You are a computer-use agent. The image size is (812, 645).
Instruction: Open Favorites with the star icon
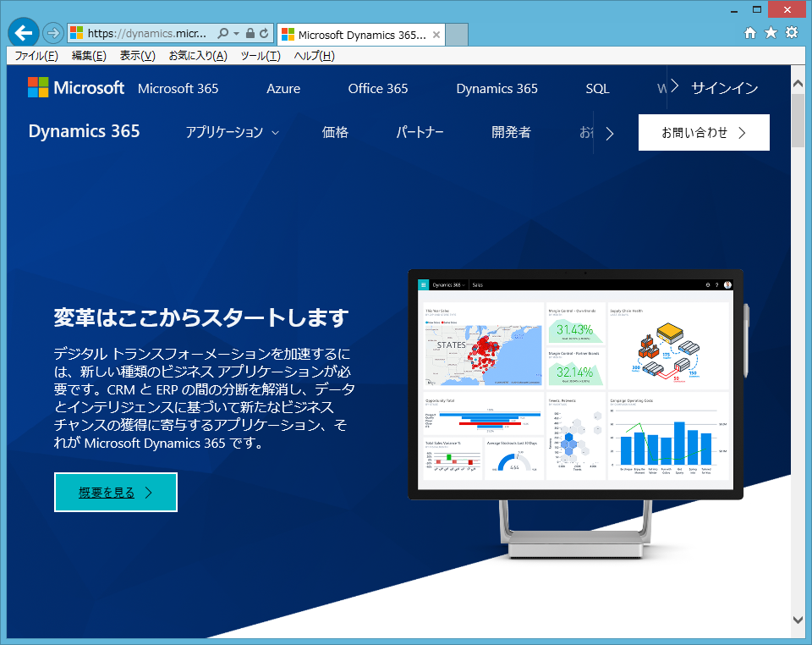point(771,33)
